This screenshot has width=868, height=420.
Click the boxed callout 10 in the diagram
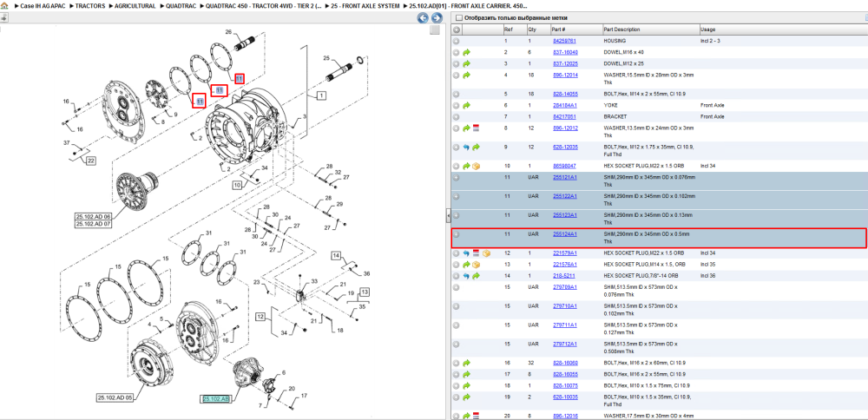click(237, 186)
